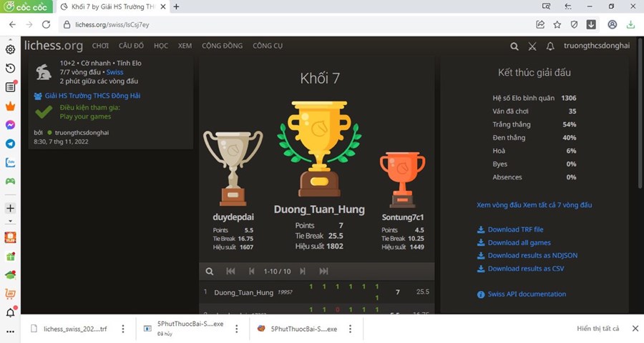The width and height of the screenshot is (644, 343).
Task: Click the browser address bar
Action: (x=286, y=24)
